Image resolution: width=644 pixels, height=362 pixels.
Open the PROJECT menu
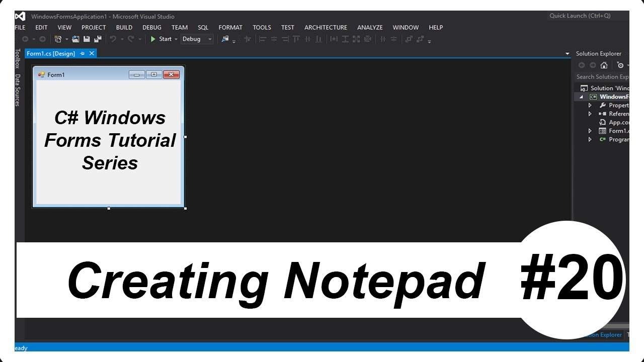click(x=94, y=27)
